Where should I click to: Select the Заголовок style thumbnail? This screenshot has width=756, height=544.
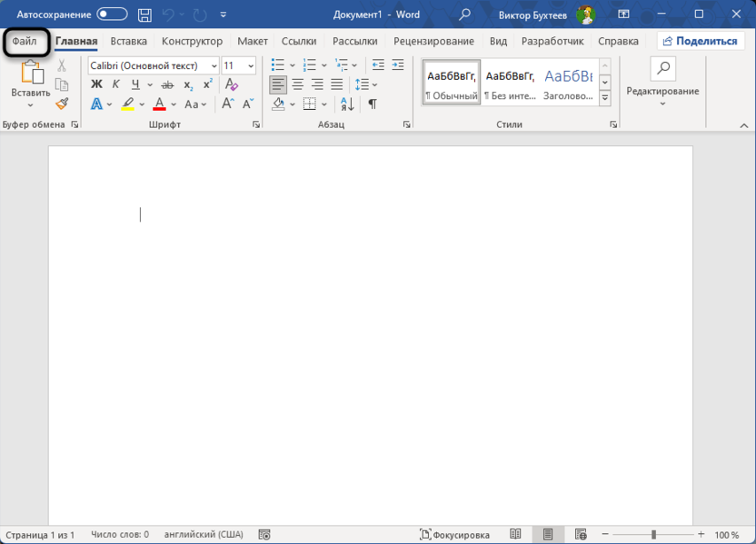coord(568,83)
